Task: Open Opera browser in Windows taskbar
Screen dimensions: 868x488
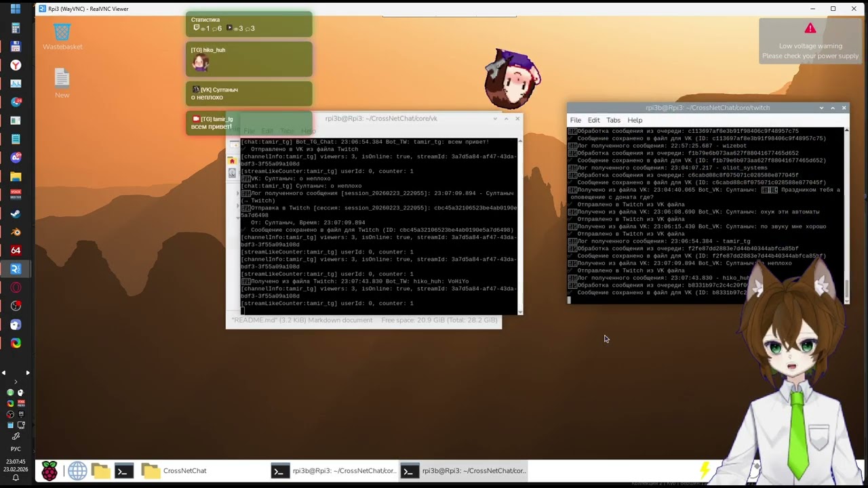Action: tap(16, 287)
